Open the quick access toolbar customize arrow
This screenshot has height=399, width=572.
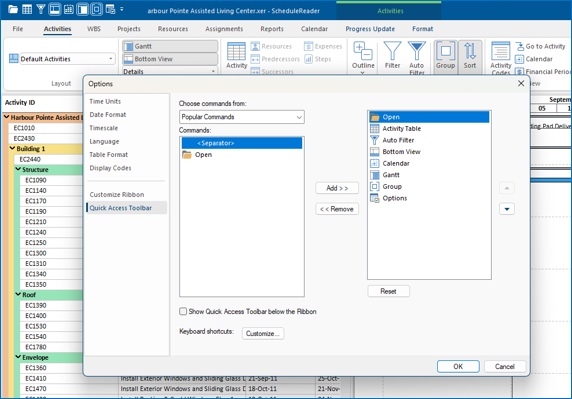tap(122, 9)
